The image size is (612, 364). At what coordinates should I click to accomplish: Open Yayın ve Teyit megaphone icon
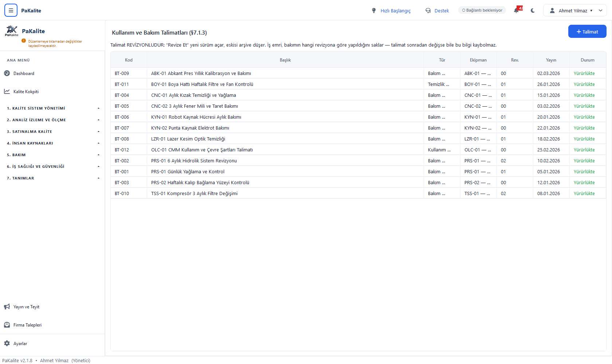[7, 307]
